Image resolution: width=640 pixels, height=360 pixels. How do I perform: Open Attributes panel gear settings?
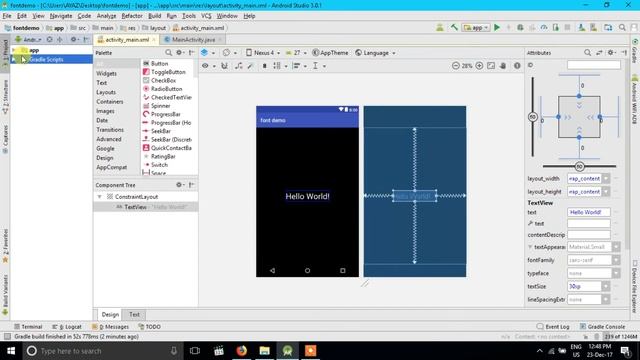(x=611, y=53)
